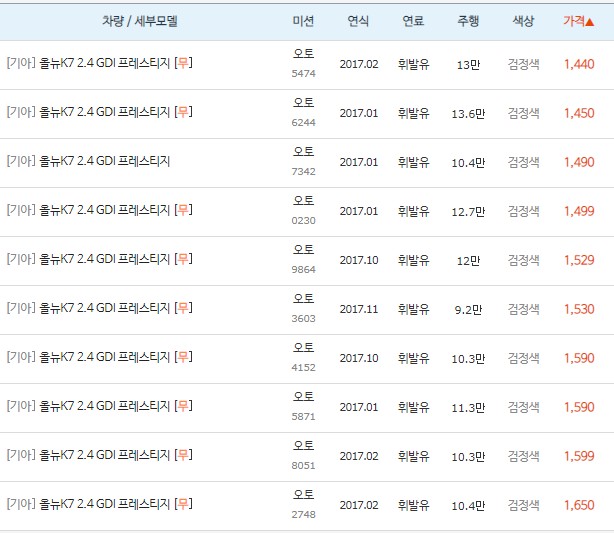Click the 차량 / 세부모델 column header
Screen dimensions: 614x533
(x=140, y=21)
